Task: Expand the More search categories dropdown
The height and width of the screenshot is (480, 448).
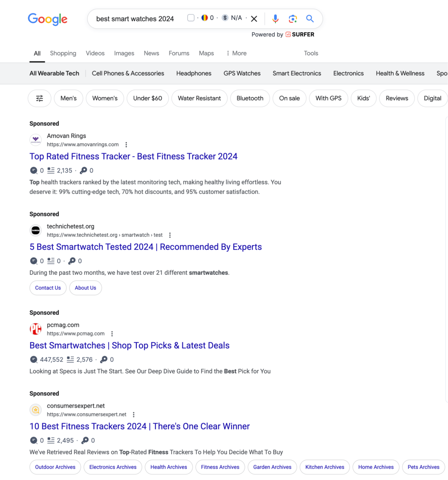Action: tap(236, 53)
